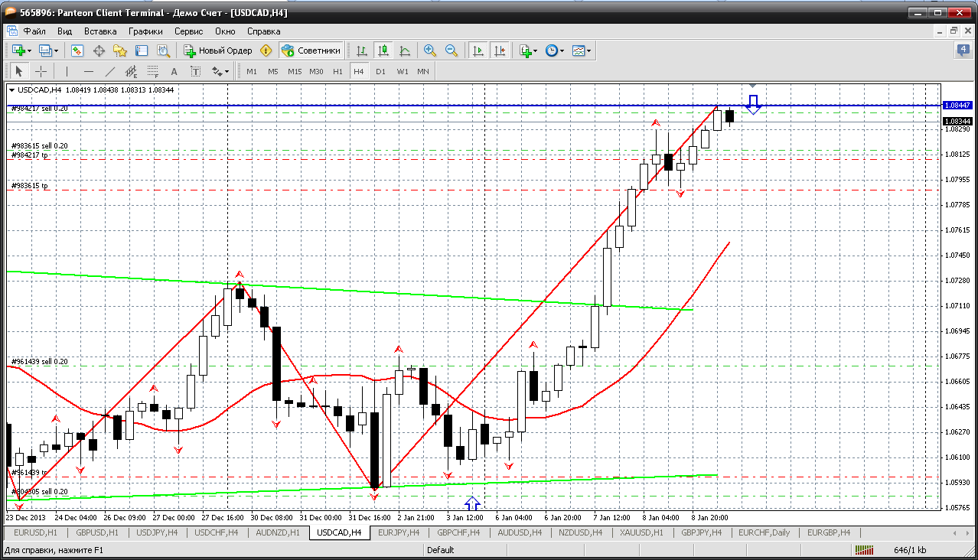Image resolution: width=978 pixels, height=560 pixels.
Task: Set timeframe to H1
Action: tap(337, 71)
